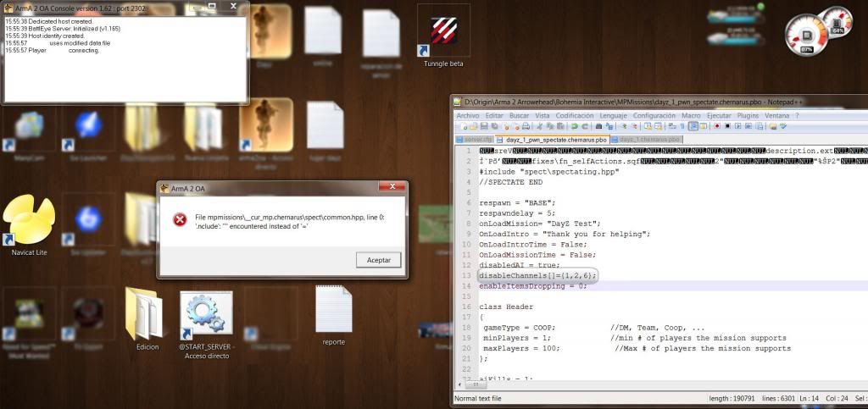Click the CPU meter gauge gadget

tap(806, 35)
